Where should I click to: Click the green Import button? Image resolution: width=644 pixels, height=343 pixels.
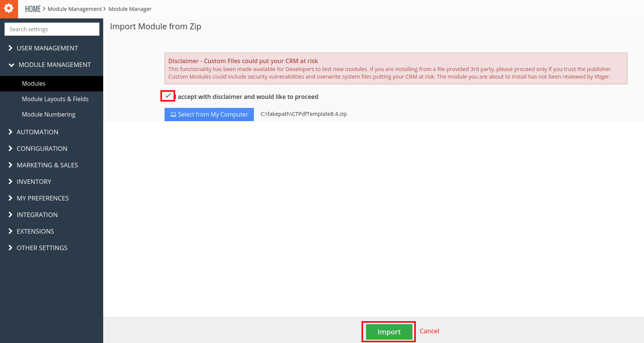(389, 332)
